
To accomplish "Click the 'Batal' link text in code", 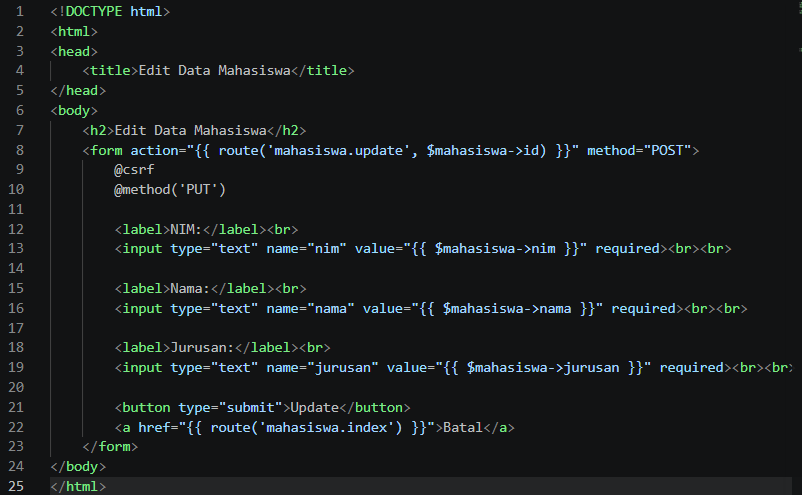I will pyautogui.click(x=463, y=428).
